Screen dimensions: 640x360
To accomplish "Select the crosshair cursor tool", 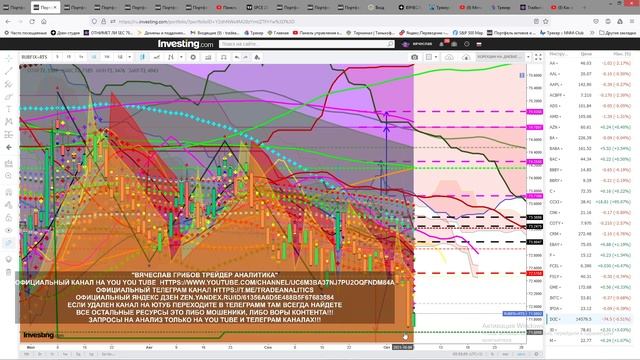I will click(x=9, y=59).
